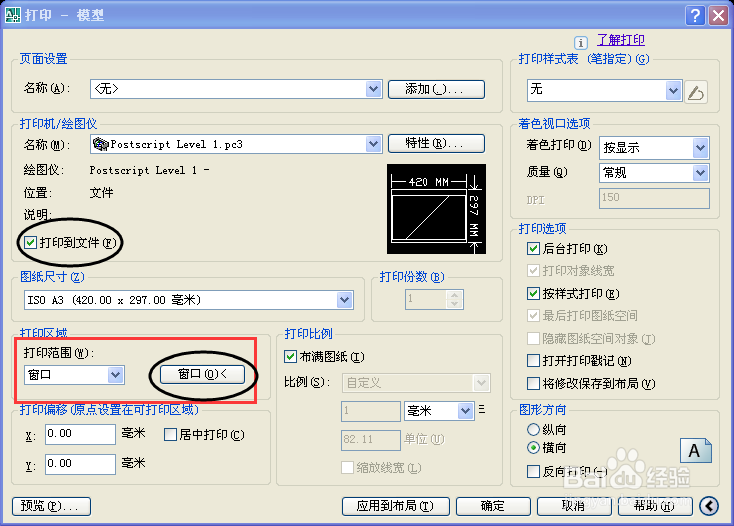
Task: Click the 特性 button for the plotter
Action: 436,143
